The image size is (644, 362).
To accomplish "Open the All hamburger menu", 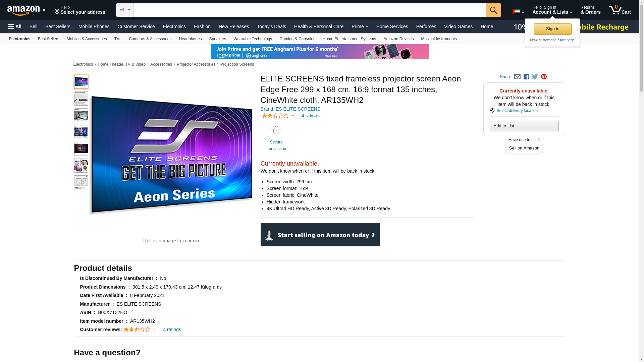I will pyautogui.click(x=15, y=26).
